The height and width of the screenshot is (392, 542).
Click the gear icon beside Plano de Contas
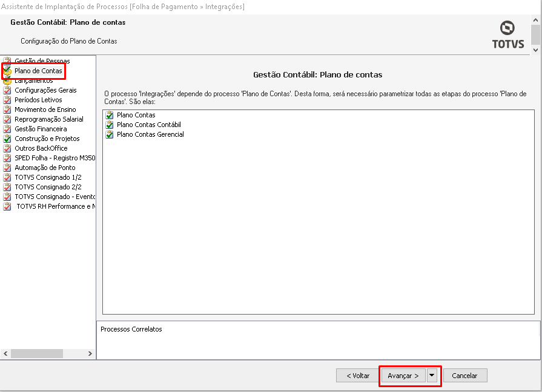[x=7, y=71]
